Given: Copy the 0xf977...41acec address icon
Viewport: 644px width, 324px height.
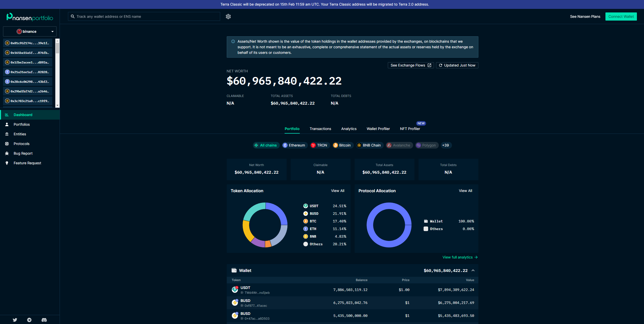Looking at the screenshot, I should pyautogui.click(x=242, y=306).
